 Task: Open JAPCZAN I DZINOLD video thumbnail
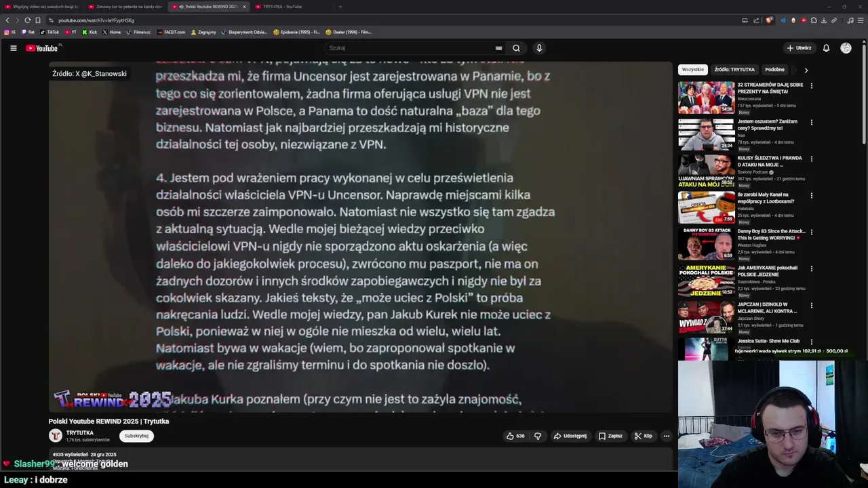(x=706, y=317)
